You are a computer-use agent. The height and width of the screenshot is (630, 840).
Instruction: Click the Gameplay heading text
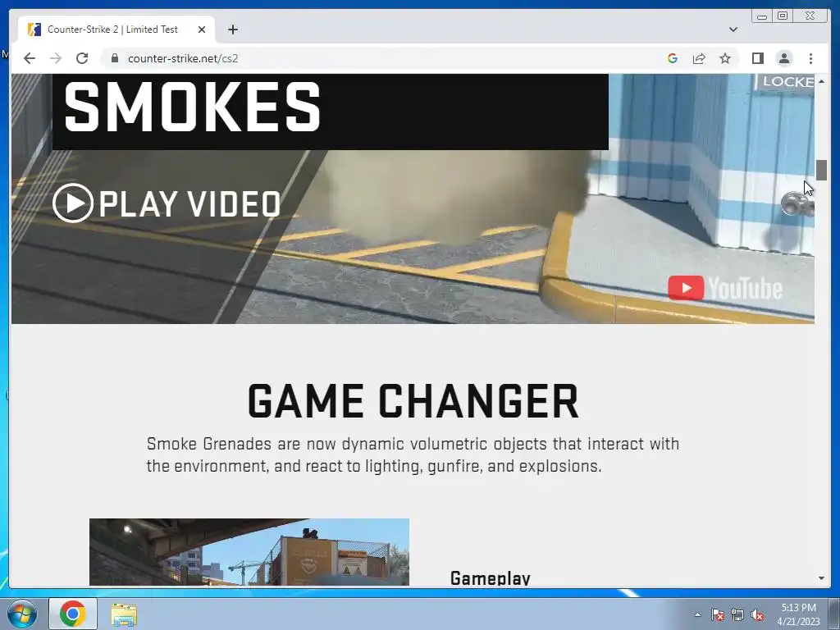point(491,577)
